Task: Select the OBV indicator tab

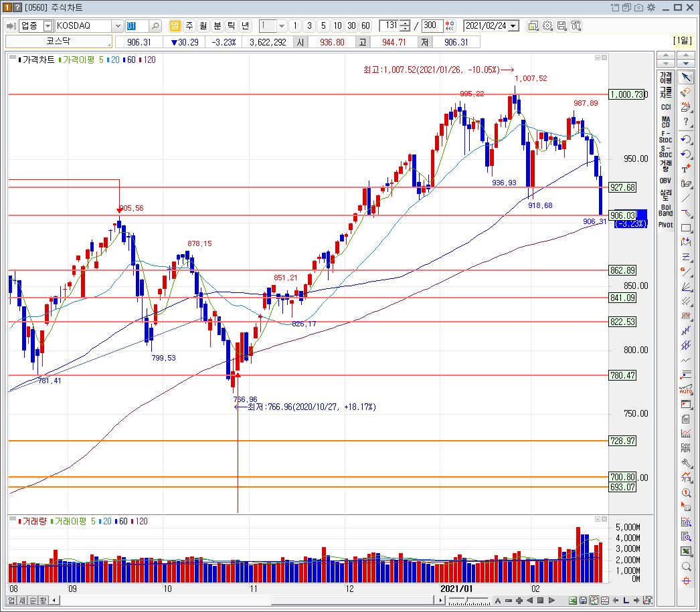Action: 666,181
